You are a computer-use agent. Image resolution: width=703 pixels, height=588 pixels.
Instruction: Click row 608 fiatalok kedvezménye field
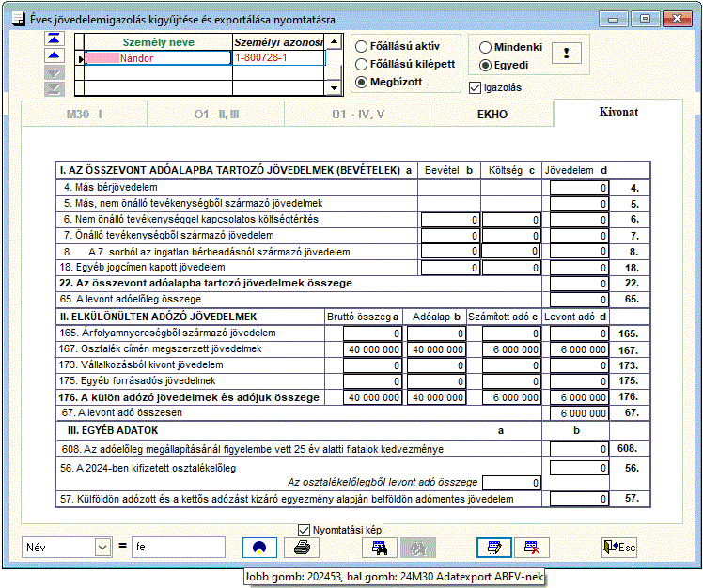(579, 449)
